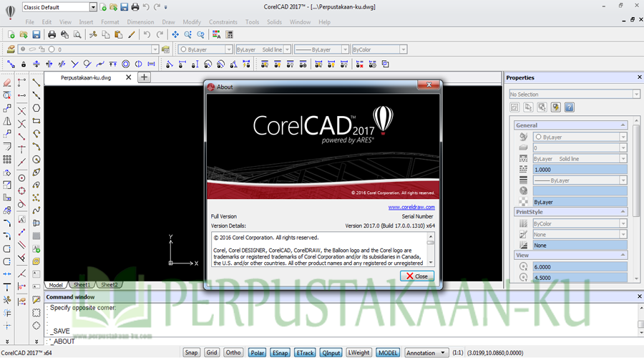
Task: Select the Polygon hexagon tool
Action: click(36, 108)
